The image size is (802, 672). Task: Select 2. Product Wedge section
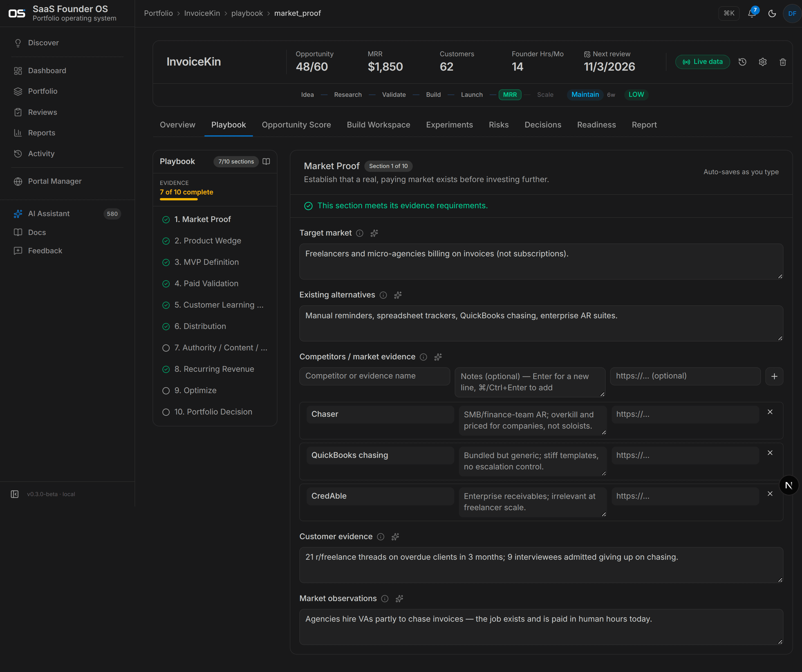(215, 241)
